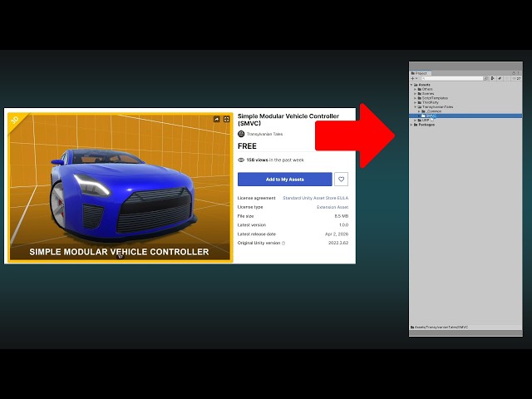Image resolution: width=532 pixels, height=399 pixels.
Task: Select the TransylvanianTales folder
Action: (x=436, y=107)
